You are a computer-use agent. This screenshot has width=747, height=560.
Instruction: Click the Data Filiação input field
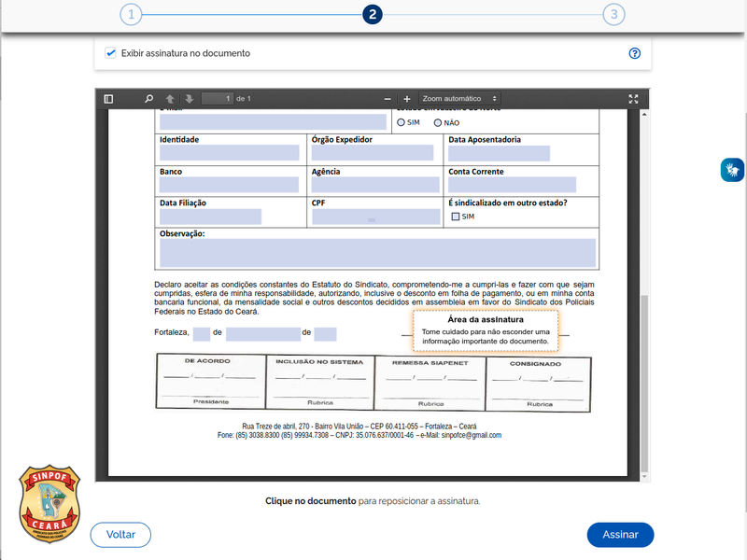211,217
